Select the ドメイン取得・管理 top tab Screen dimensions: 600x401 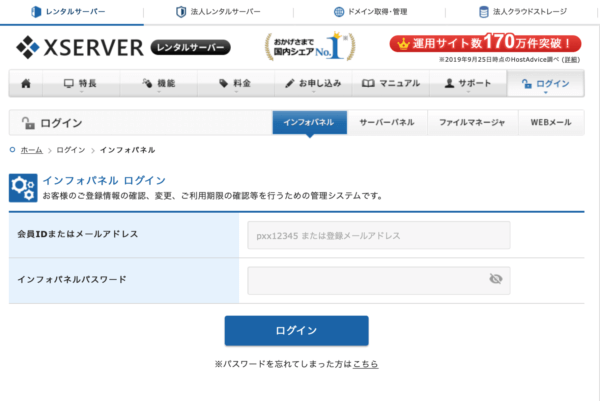(370, 12)
